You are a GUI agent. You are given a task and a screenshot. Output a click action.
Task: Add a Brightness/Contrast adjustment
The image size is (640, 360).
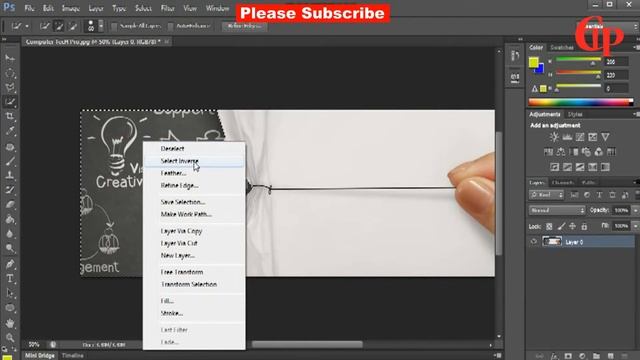pyautogui.click(x=554, y=137)
